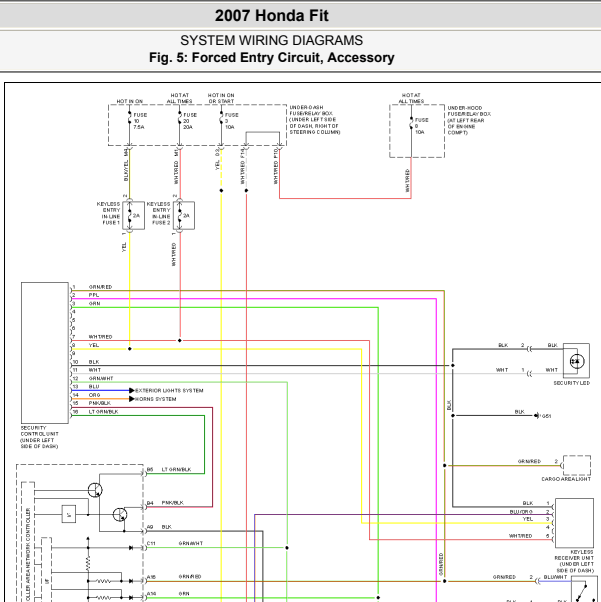Click the 'A15' connector pin label
Screen dimensions: 601x602
point(151,577)
